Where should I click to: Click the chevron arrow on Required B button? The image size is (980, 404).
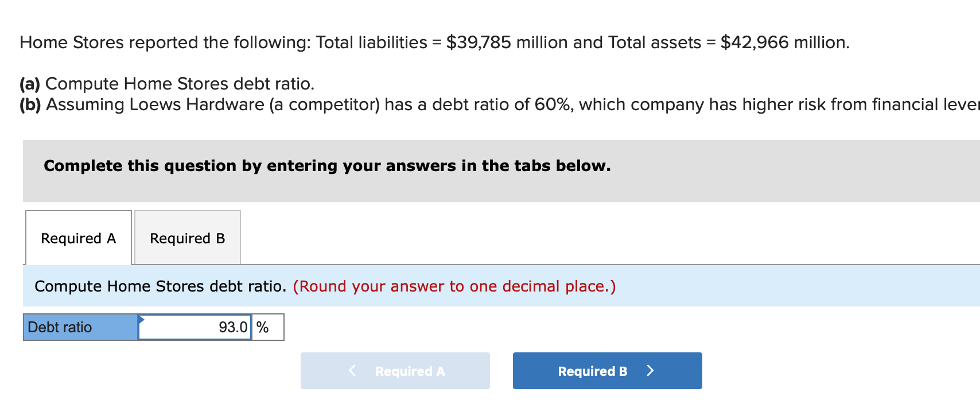(x=650, y=370)
